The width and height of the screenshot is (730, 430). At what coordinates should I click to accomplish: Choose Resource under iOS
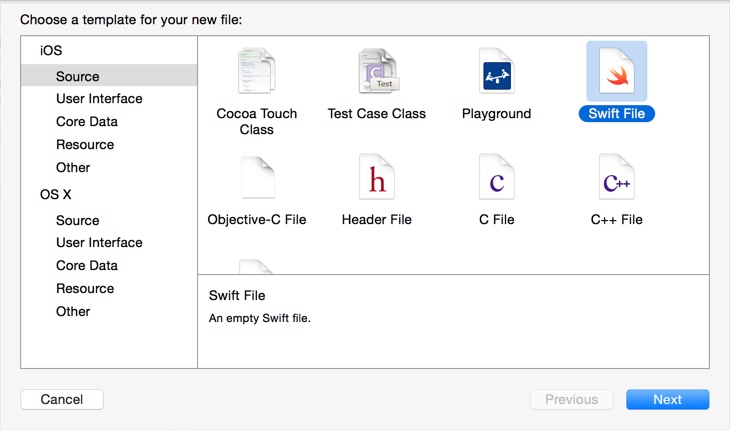[85, 145]
